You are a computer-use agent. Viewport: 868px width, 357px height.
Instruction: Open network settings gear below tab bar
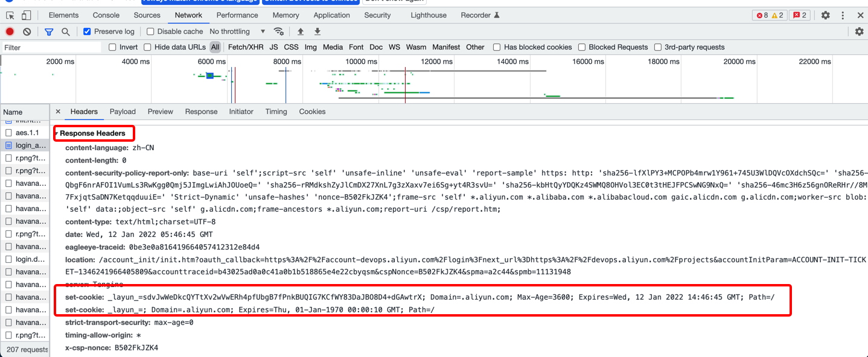[859, 31]
